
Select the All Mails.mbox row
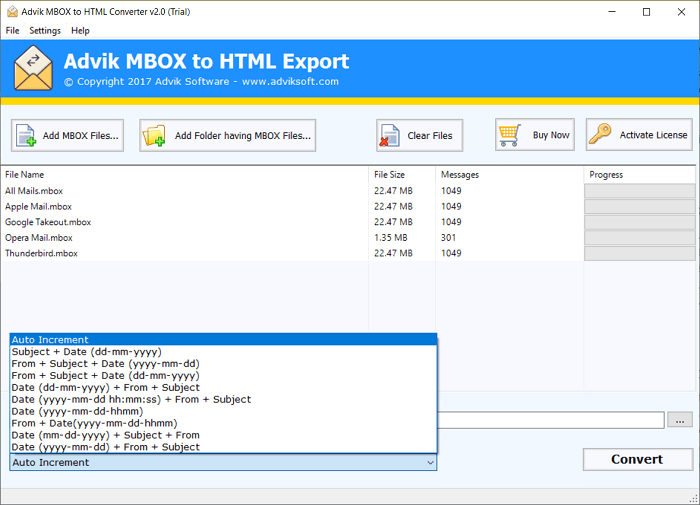pos(348,191)
